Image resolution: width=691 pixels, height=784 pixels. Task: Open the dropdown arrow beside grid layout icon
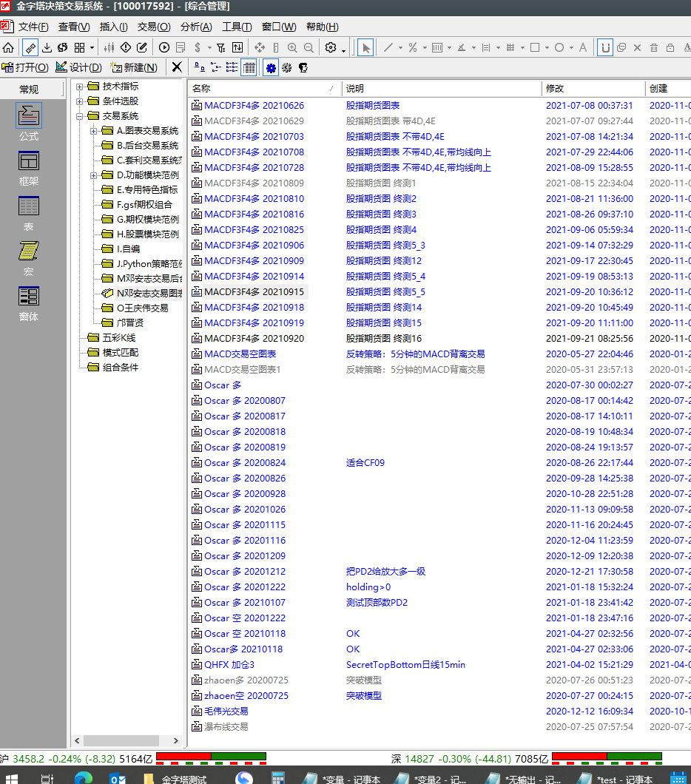92,48
